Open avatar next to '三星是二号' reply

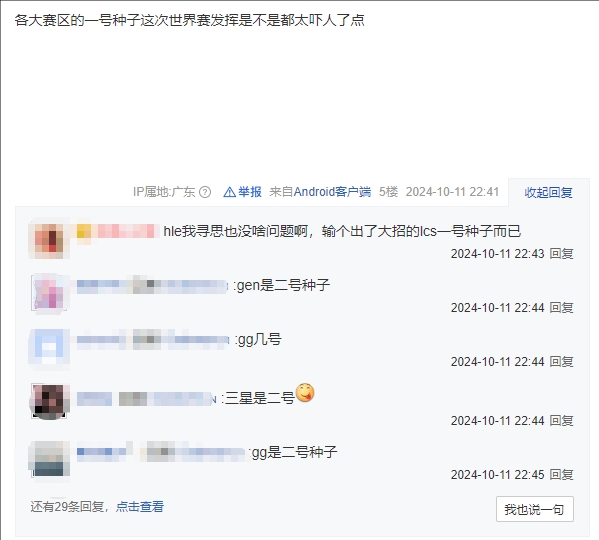[49, 401]
